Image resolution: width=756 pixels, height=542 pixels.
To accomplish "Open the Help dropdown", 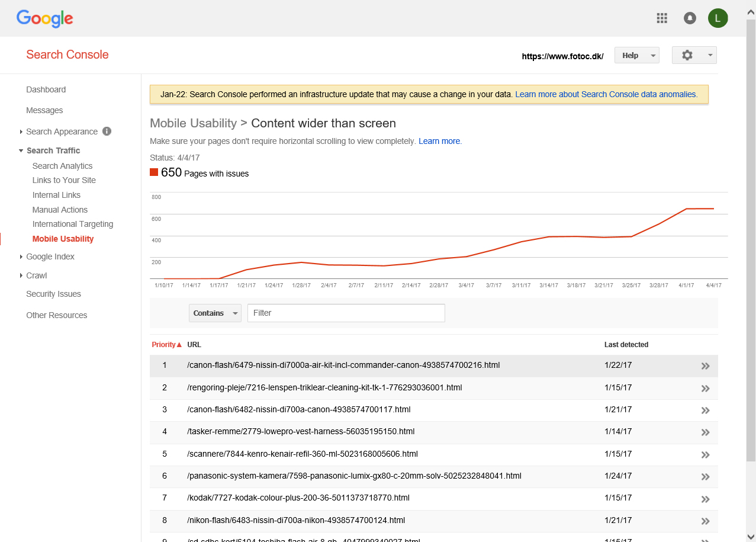I will pyautogui.click(x=636, y=55).
